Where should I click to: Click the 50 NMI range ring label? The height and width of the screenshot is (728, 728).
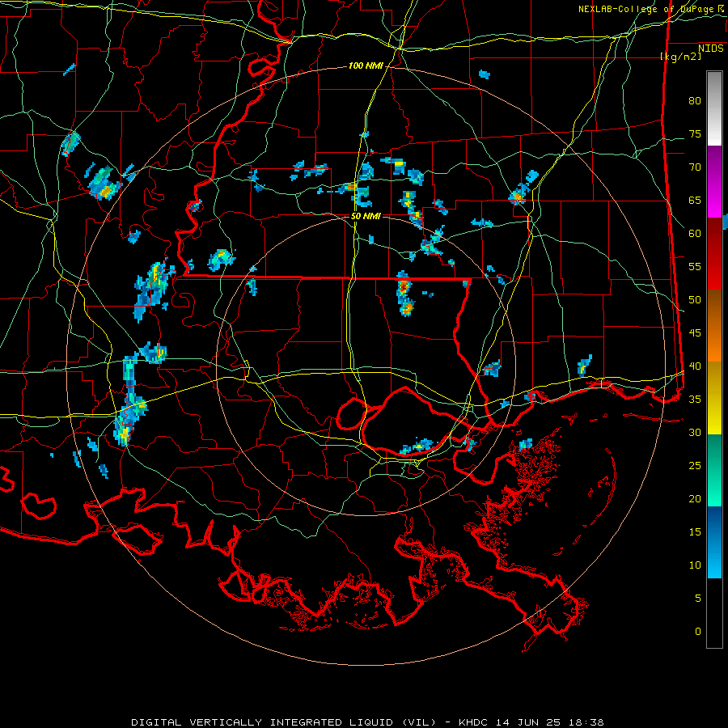pos(366,216)
